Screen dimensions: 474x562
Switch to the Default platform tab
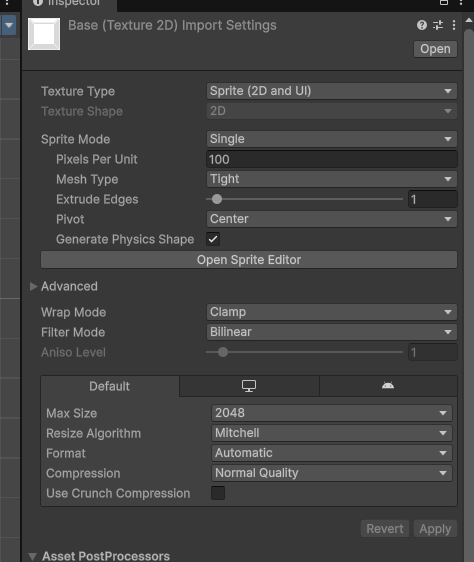110,386
